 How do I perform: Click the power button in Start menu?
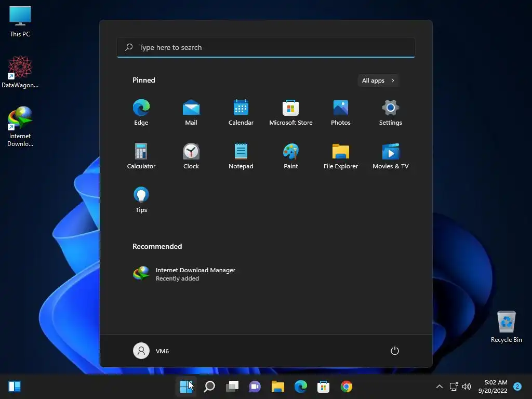[395, 351]
